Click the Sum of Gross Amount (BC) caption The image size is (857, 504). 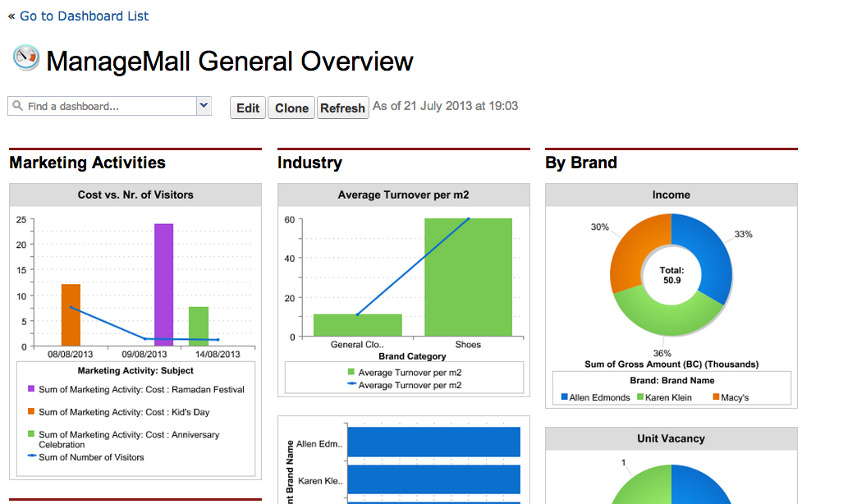(671, 364)
